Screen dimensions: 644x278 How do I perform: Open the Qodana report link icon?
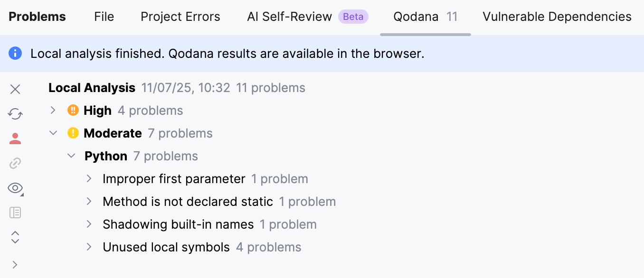tap(15, 163)
